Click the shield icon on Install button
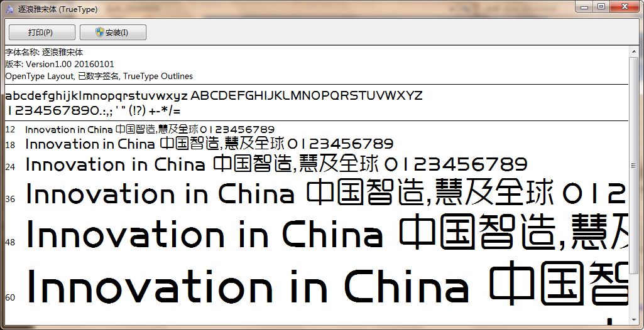The height and width of the screenshot is (330, 644). (100, 32)
